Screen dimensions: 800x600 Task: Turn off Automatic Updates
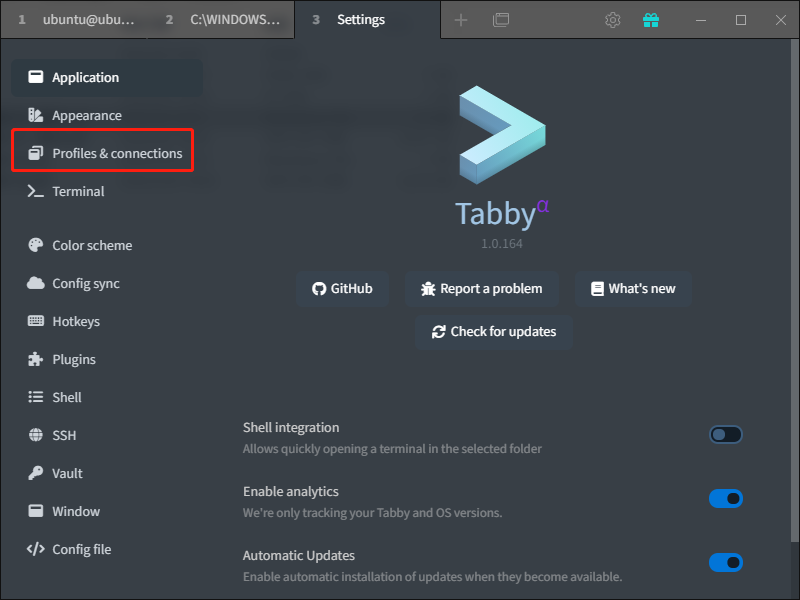pyautogui.click(x=726, y=562)
